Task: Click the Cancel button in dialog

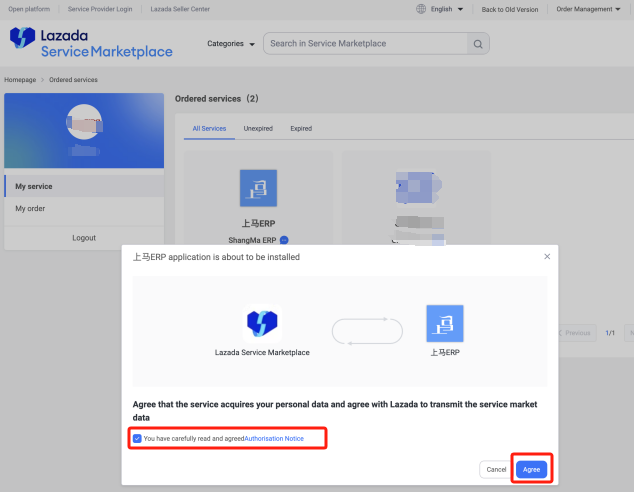Action: click(496, 469)
